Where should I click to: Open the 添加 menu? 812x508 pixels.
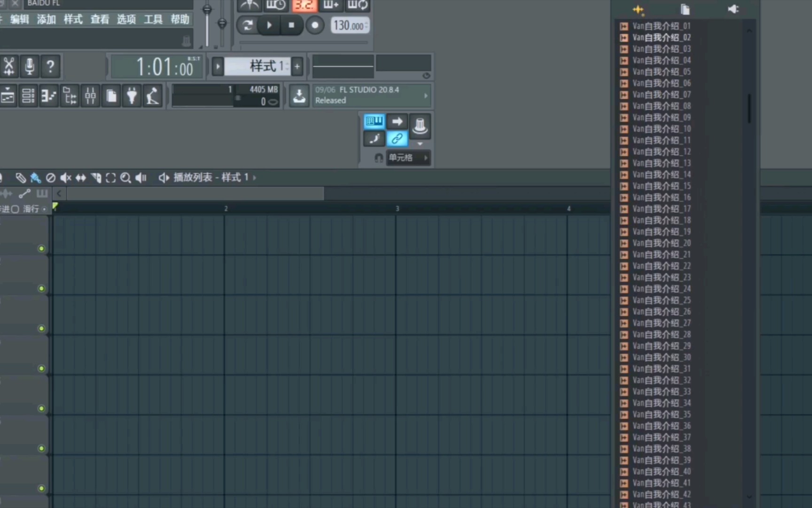point(46,19)
